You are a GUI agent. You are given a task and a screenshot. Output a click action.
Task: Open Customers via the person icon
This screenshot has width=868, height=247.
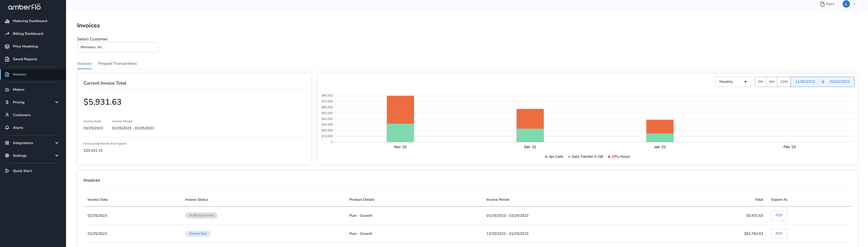point(7,115)
